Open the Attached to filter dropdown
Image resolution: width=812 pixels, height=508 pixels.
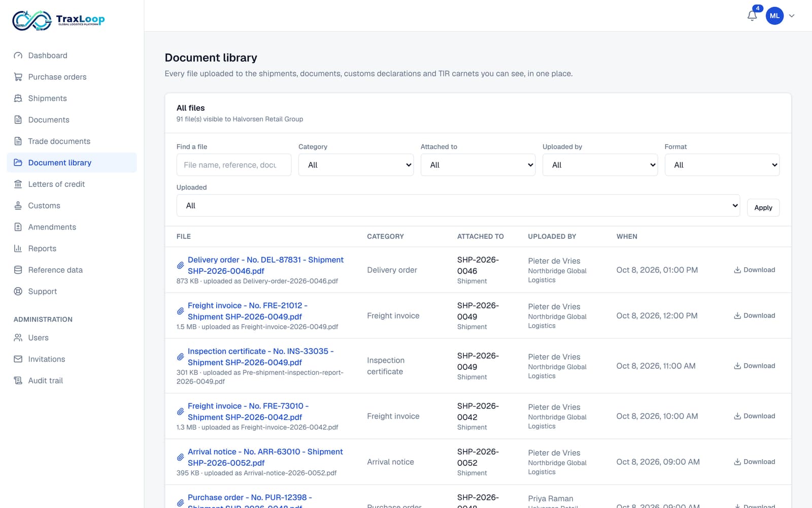pos(478,165)
